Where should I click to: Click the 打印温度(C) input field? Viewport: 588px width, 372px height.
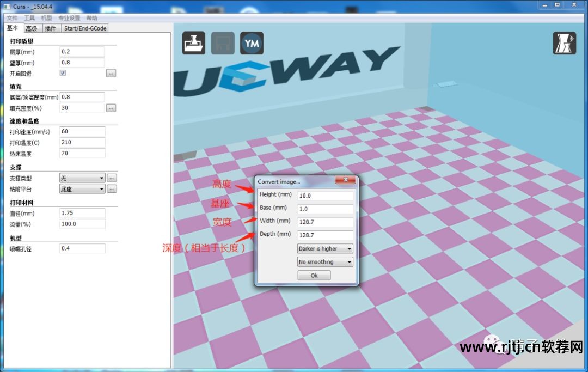[82, 143]
